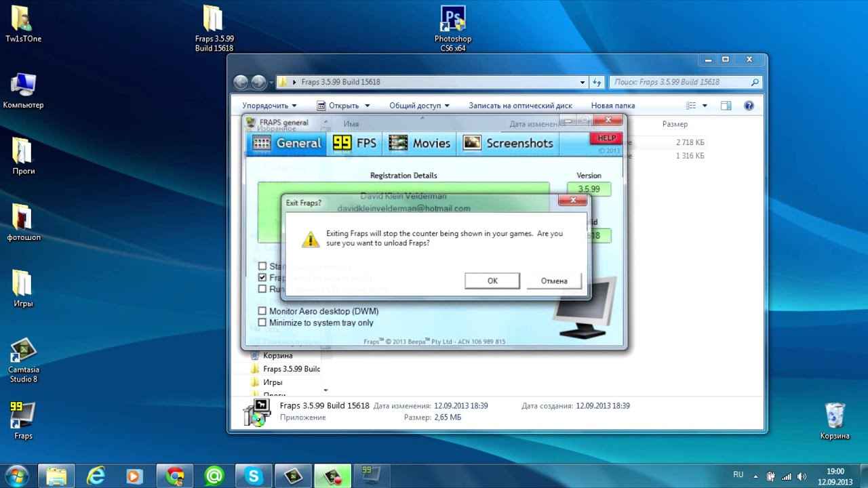Toggle the preview pane icon in Explorer

[726, 106]
